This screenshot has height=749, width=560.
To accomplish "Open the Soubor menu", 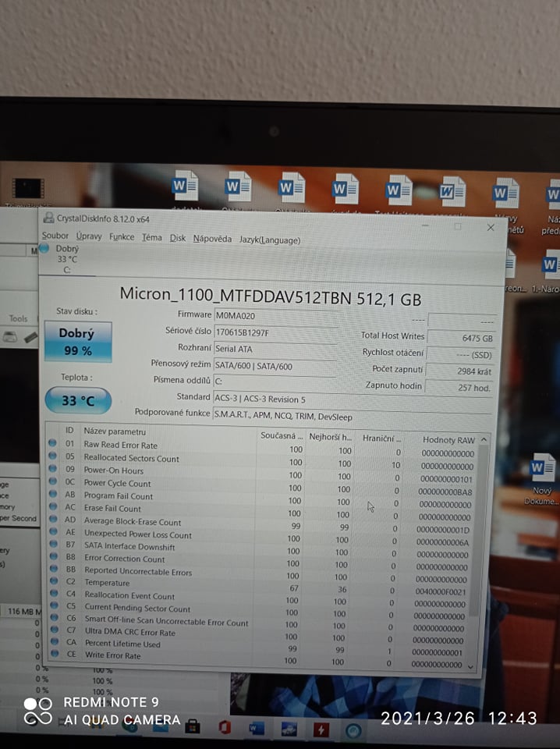I will point(55,236).
